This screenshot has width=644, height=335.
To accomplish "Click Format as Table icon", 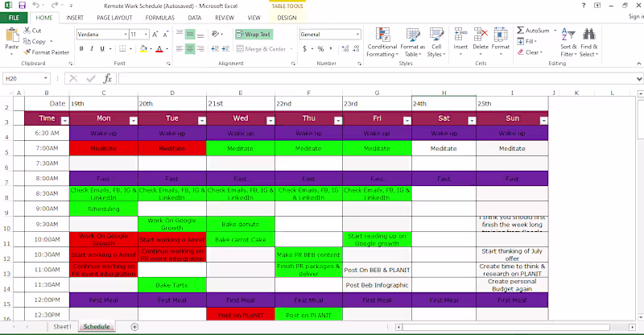I will tap(413, 35).
